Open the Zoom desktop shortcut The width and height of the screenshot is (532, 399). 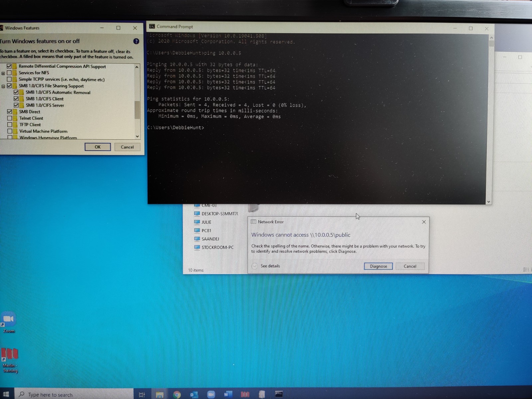9,322
